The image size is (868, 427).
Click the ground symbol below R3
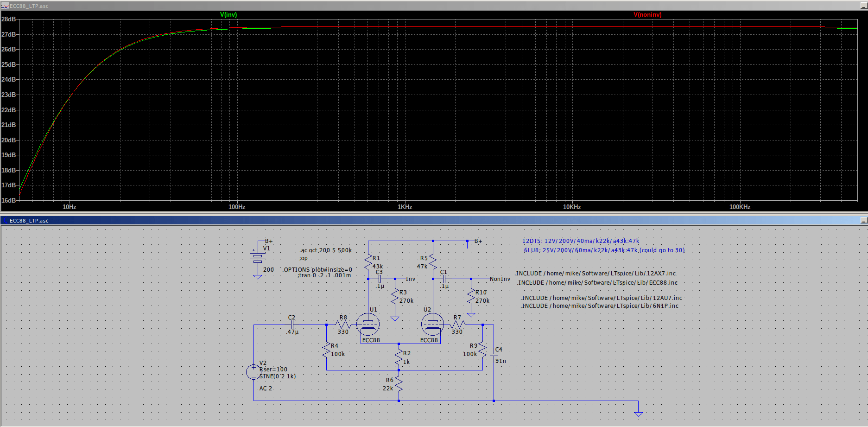[395, 319]
